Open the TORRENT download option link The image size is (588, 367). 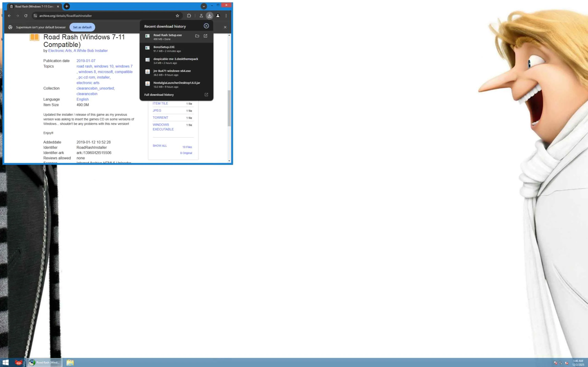160,118
